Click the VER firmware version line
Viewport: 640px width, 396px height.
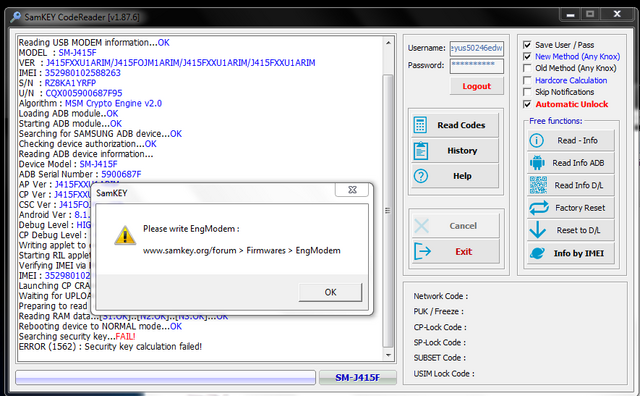click(x=167, y=63)
